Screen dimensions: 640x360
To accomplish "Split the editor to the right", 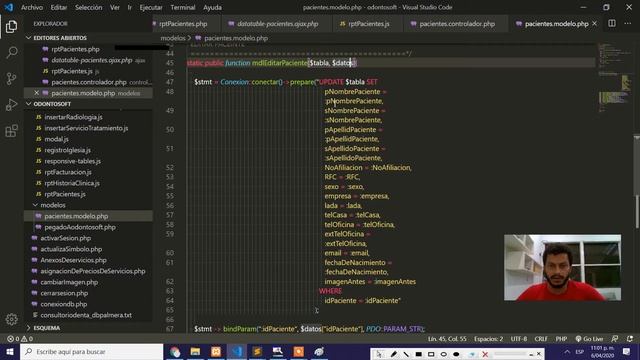I will click(x=612, y=24).
